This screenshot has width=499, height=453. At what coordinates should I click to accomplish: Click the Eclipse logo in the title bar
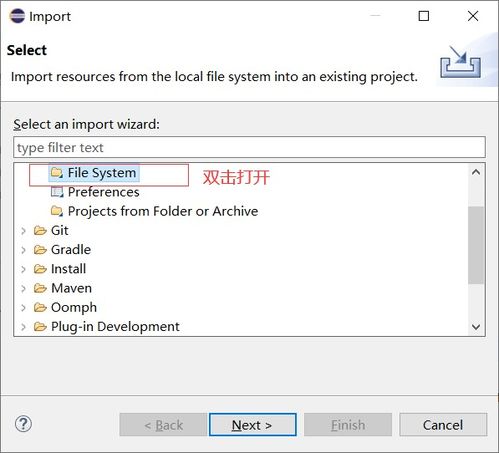pos(17,16)
